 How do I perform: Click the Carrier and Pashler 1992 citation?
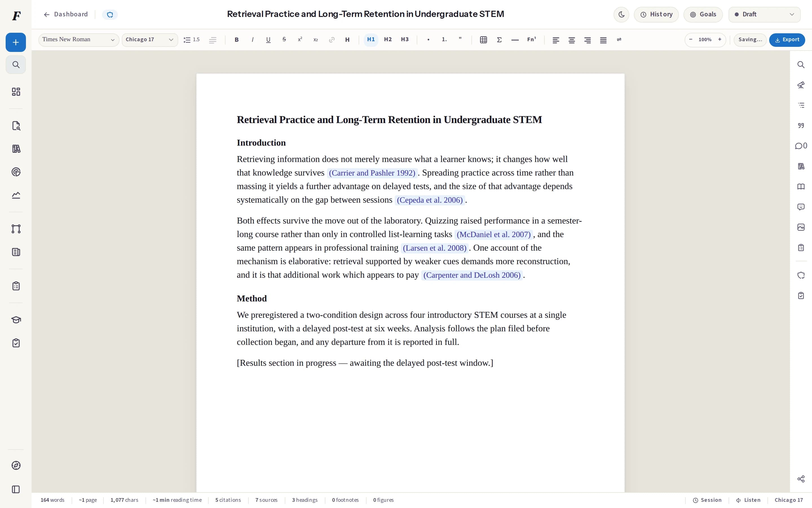tap(372, 173)
